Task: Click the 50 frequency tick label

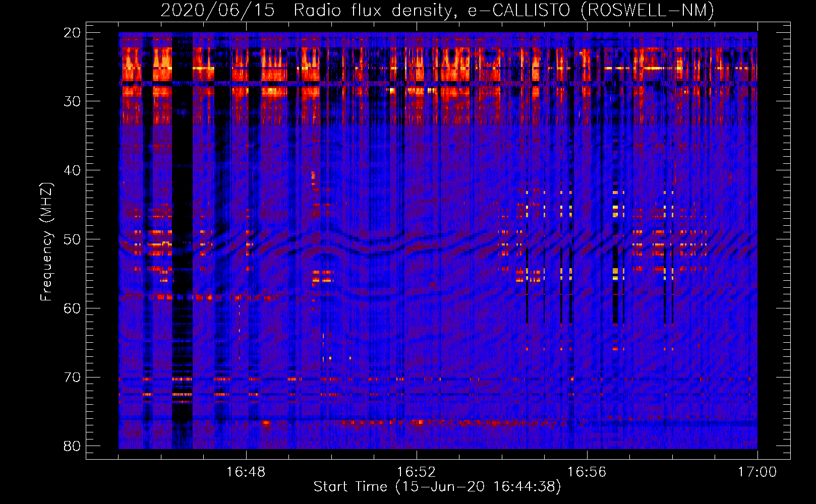Action: click(x=73, y=239)
